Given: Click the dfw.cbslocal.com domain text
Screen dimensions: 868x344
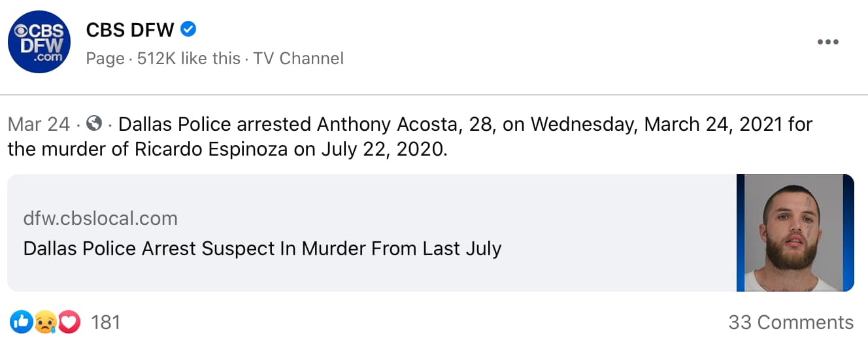Looking at the screenshot, I should (x=100, y=218).
